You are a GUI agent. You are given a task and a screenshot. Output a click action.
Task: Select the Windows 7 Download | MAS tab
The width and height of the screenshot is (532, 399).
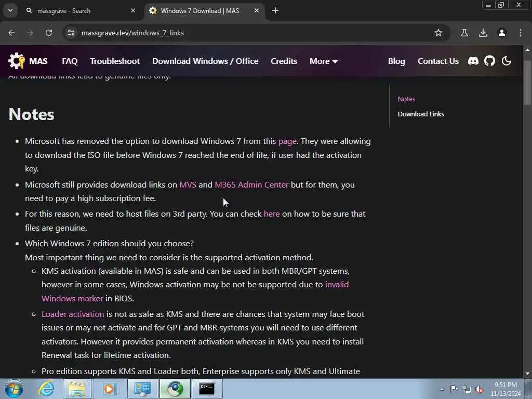pos(205,11)
